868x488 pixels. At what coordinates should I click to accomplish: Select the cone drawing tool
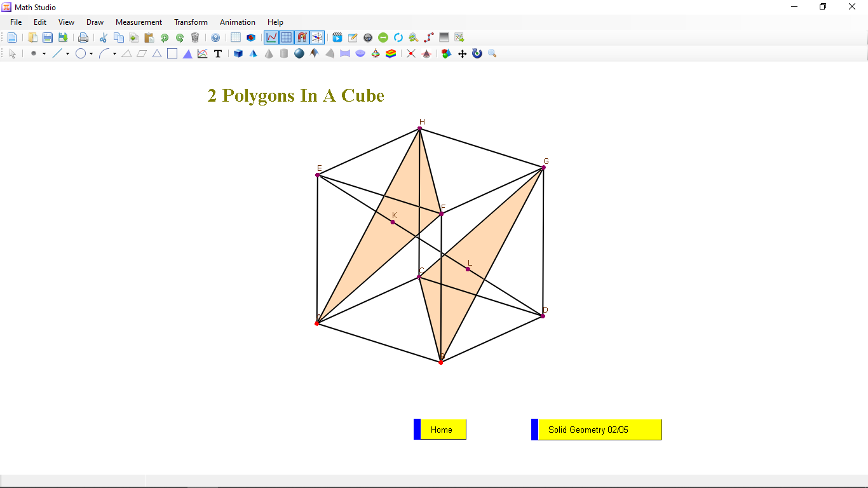(x=269, y=53)
